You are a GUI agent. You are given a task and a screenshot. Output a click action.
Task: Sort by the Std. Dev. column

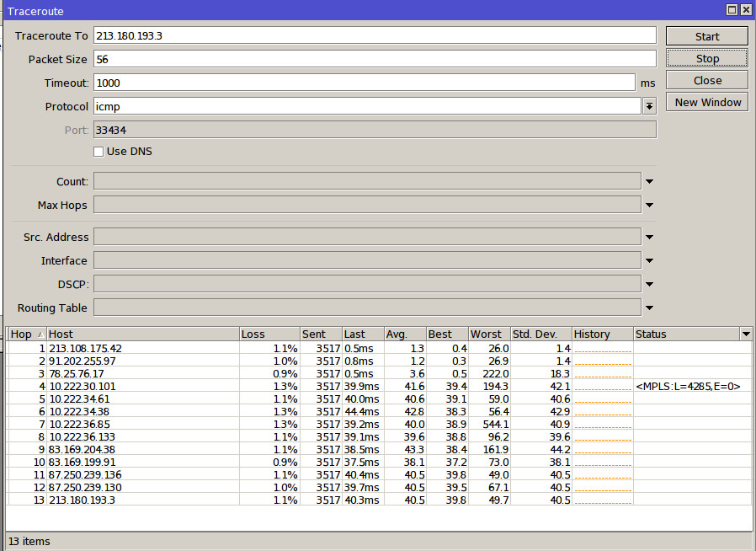tap(540, 334)
